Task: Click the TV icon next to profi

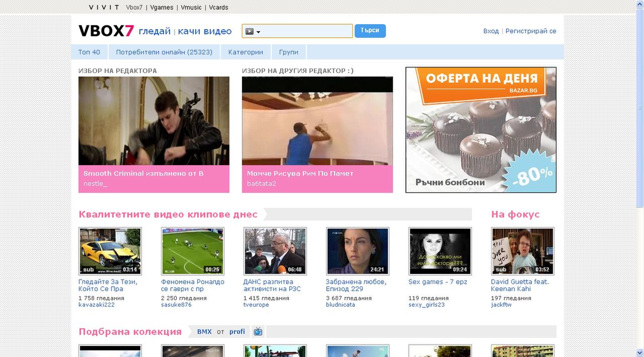Action: tap(258, 331)
